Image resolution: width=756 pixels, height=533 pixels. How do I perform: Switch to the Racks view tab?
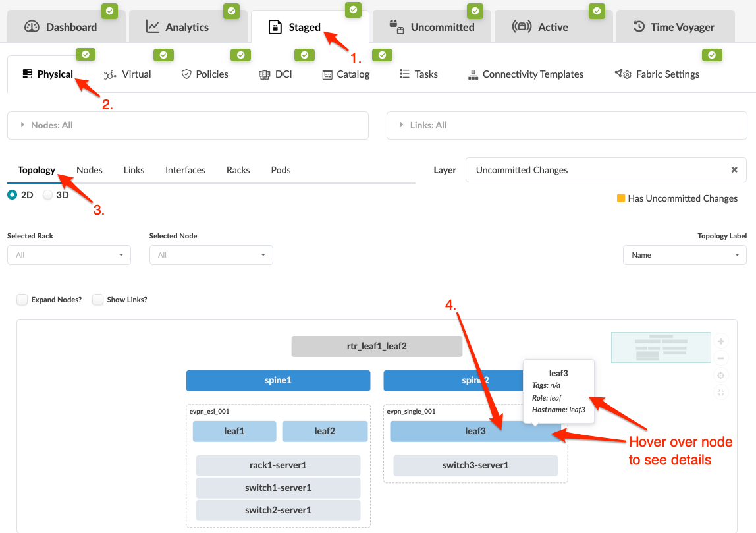point(238,170)
